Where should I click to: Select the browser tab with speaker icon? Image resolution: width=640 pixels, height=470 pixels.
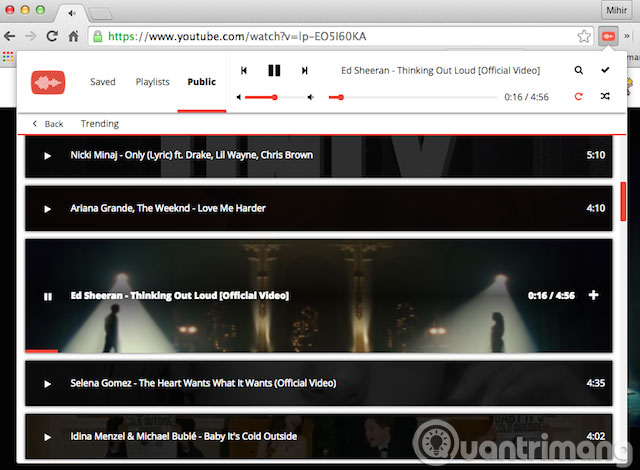[72, 13]
